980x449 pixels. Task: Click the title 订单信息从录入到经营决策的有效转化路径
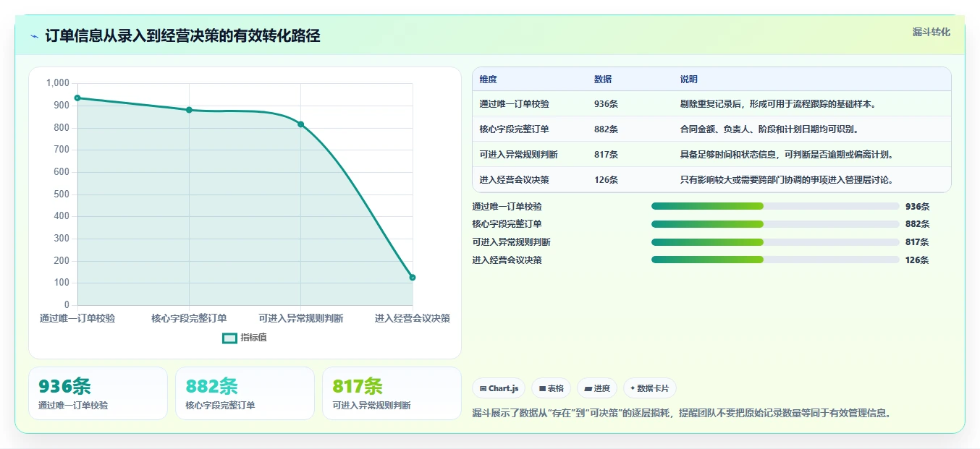coord(182,36)
